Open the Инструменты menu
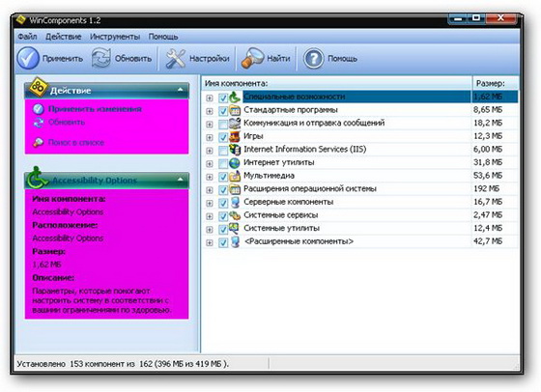The image size is (541, 392). pos(115,37)
